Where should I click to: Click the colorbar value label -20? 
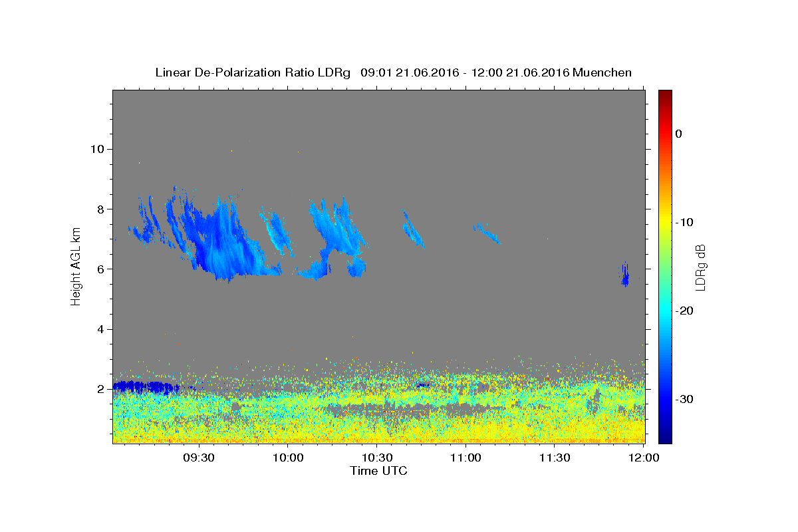pyautogui.click(x=684, y=311)
